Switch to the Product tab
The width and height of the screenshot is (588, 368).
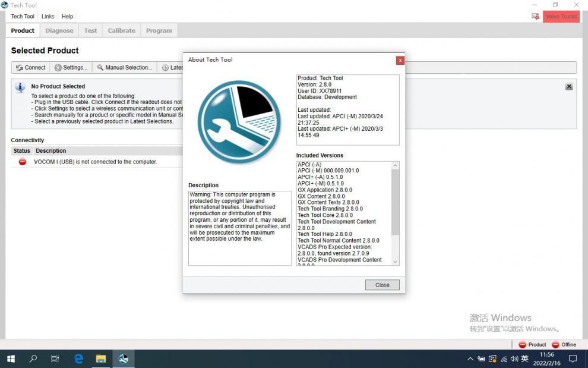[23, 30]
